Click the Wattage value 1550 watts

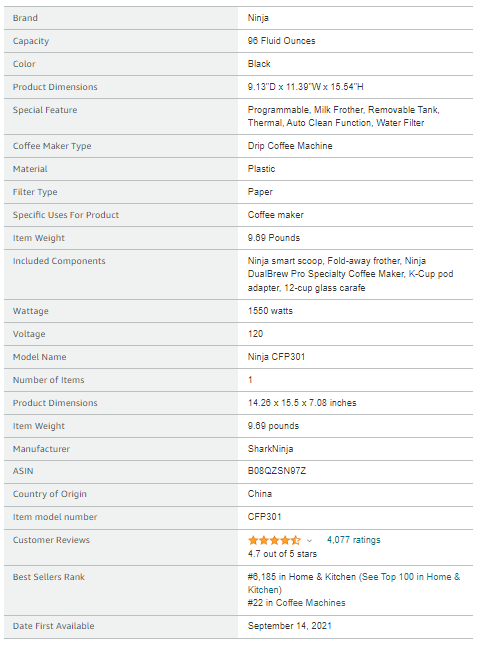click(270, 311)
